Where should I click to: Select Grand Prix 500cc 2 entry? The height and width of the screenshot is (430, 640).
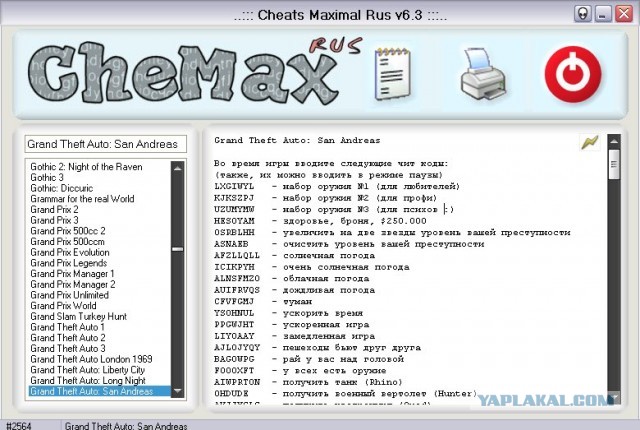pyautogui.click(x=68, y=231)
